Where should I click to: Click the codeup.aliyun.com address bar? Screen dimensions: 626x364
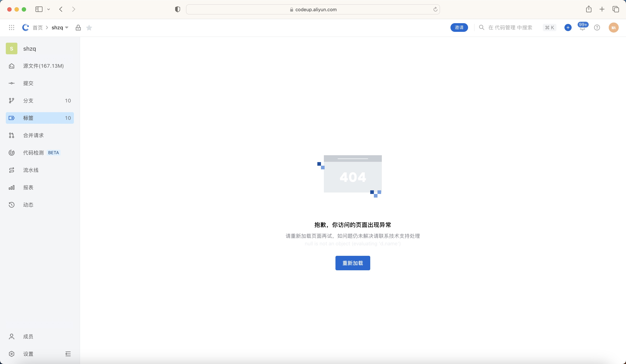point(313,9)
